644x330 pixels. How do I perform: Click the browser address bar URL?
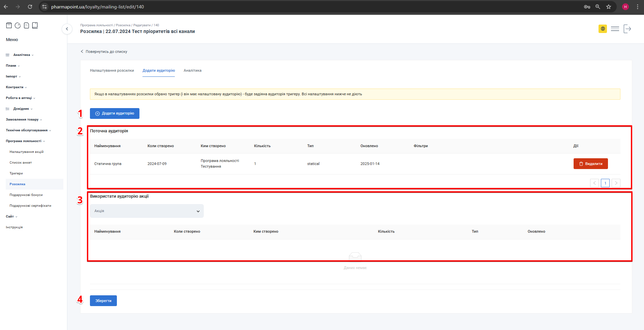[x=97, y=7]
